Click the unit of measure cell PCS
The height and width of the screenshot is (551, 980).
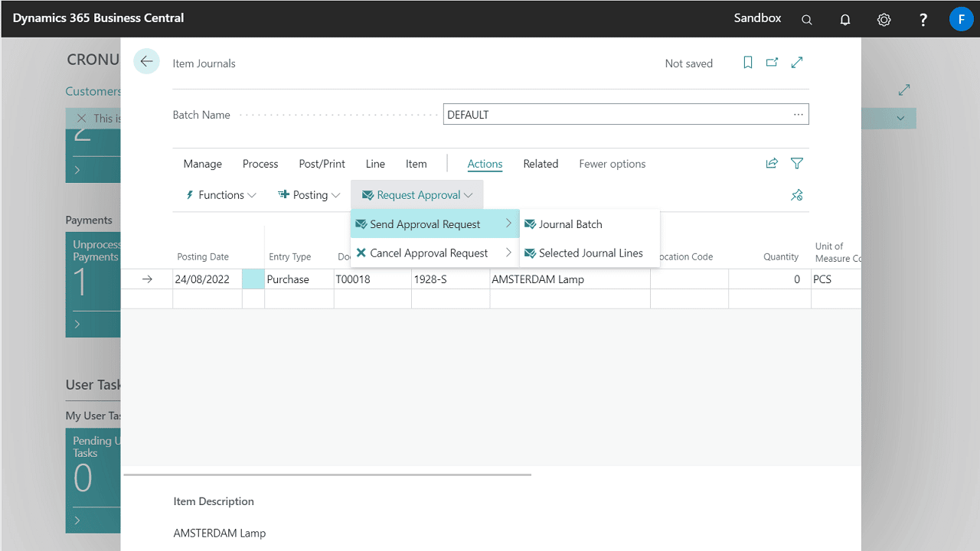coord(836,279)
